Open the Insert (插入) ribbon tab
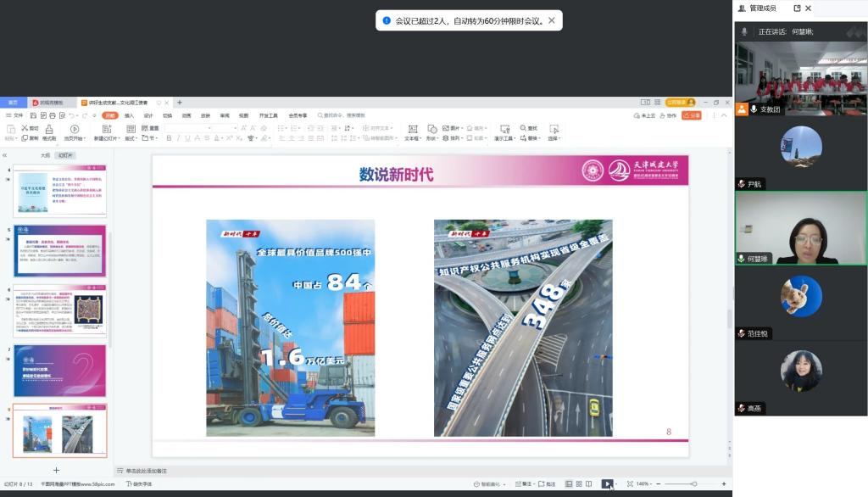The height and width of the screenshot is (497, 868). (x=129, y=115)
